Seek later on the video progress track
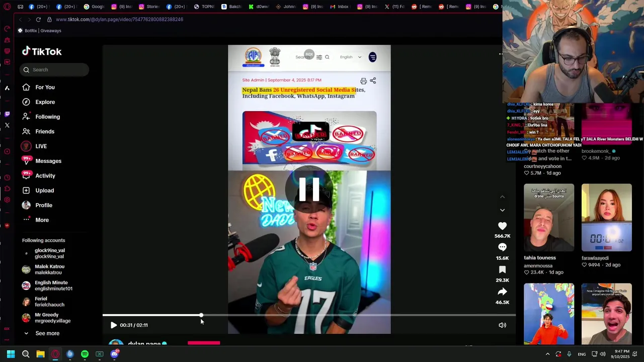Viewport: 644px width, 362px height. click(x=358, y=315)
